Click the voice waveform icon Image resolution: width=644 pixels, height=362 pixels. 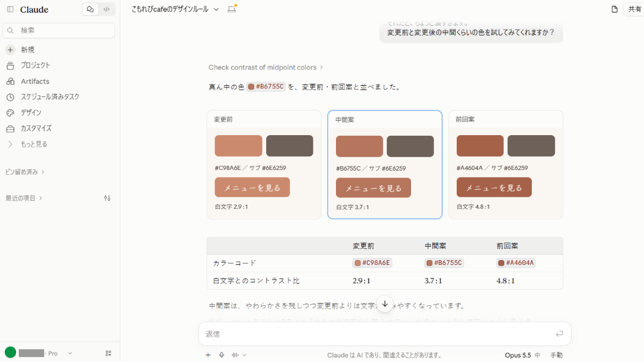235,355
